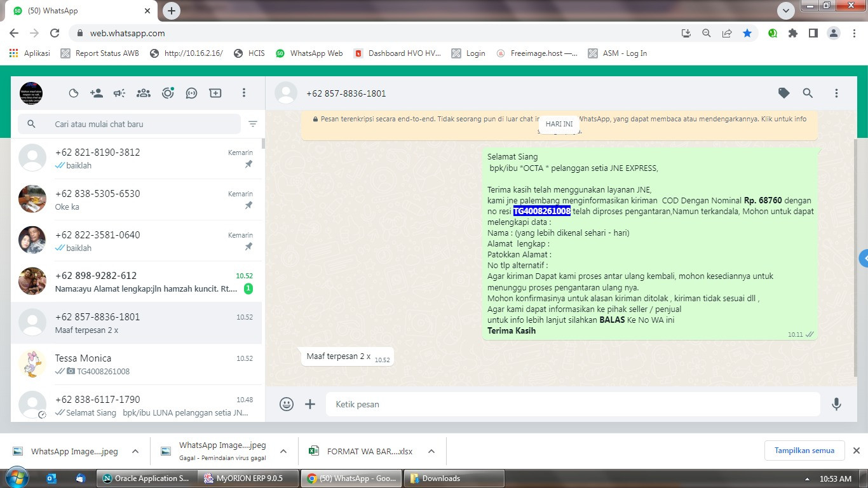Open WhatsApp sidebar three-dot menu
The height and width of the screenshot is (488, 868).
243,93
